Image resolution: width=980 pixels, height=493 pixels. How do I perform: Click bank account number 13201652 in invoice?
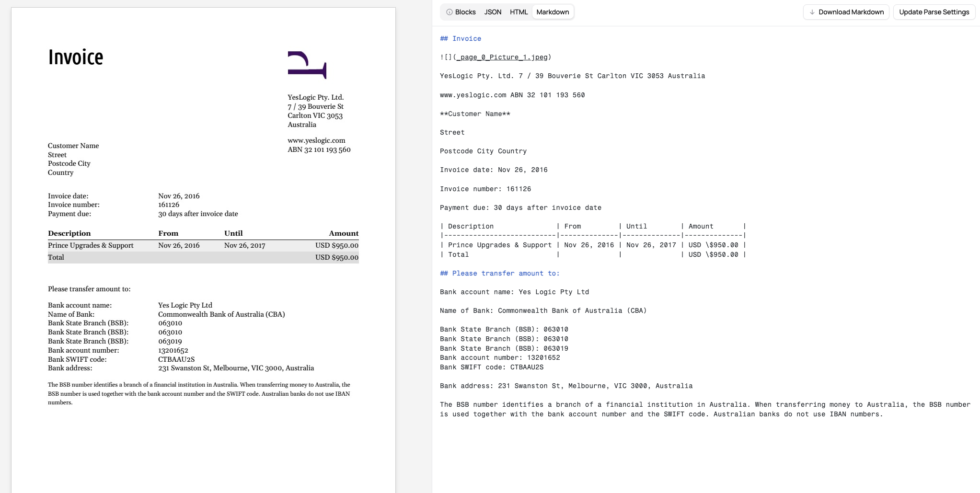pos(173,350)
